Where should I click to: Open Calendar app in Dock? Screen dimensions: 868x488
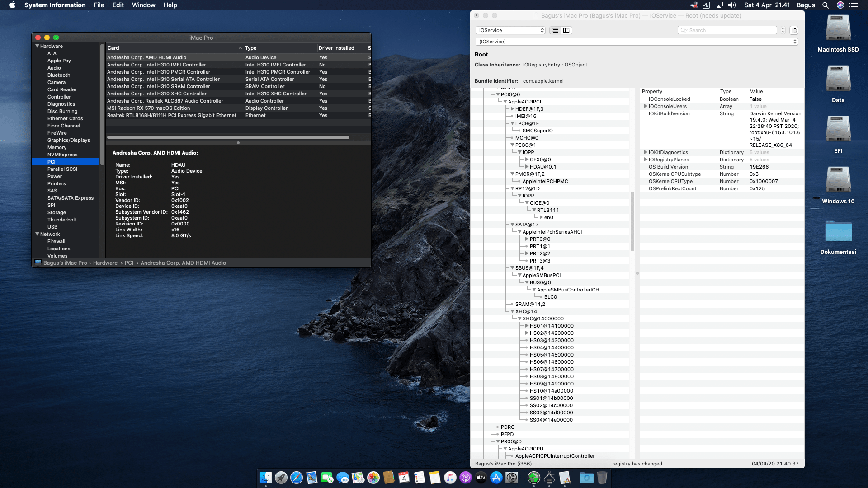point(404,478)
